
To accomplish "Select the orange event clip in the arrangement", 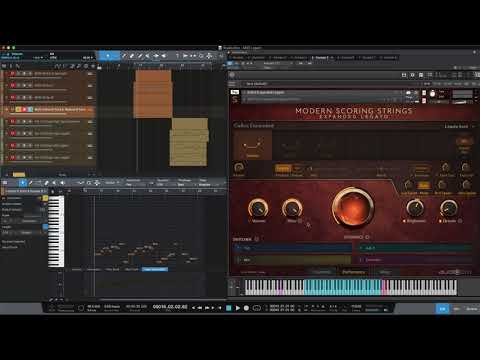I will click(x=153, y=94).
